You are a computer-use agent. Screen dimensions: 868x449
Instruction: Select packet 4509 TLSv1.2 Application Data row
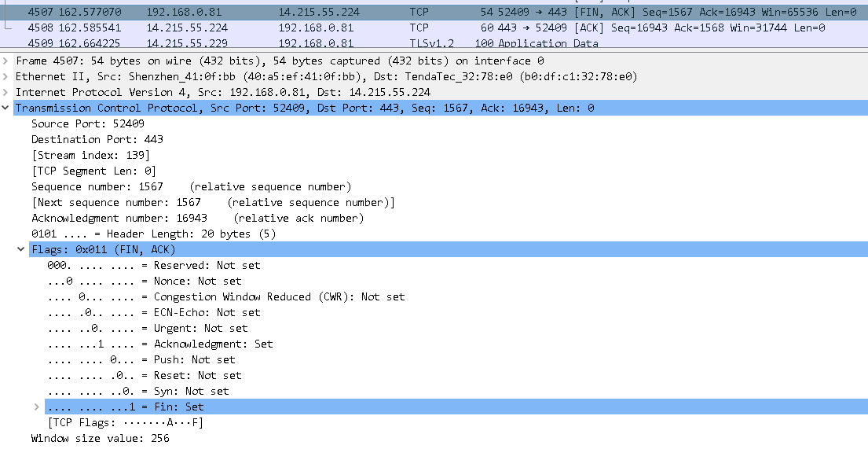point(314,43)
